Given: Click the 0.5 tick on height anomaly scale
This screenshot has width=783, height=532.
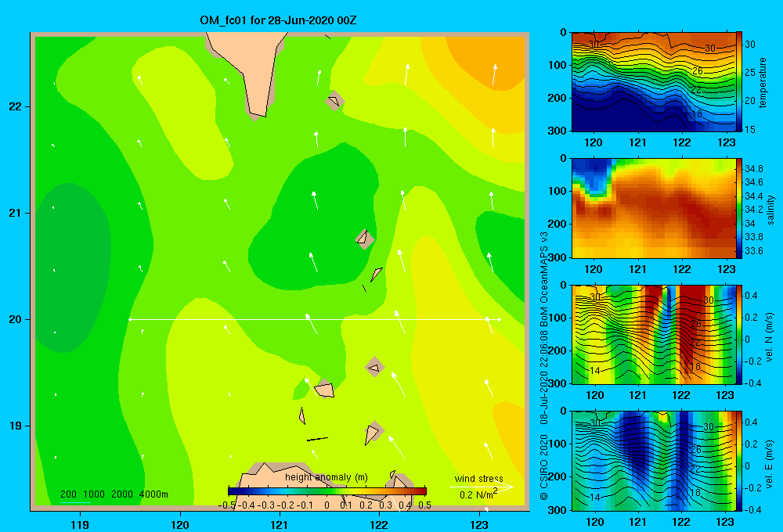Looking at the screenshot, I should tap(424, 505).
